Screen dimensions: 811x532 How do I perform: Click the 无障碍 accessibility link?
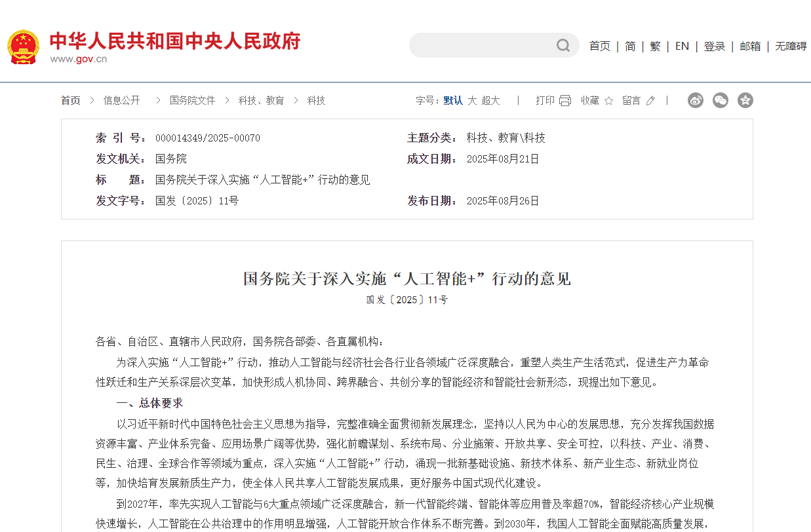791,46
